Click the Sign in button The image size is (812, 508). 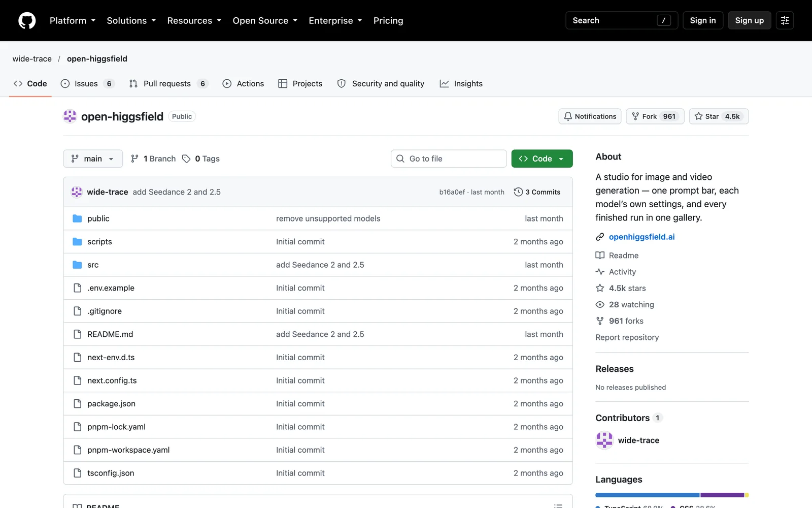point(703,20)
